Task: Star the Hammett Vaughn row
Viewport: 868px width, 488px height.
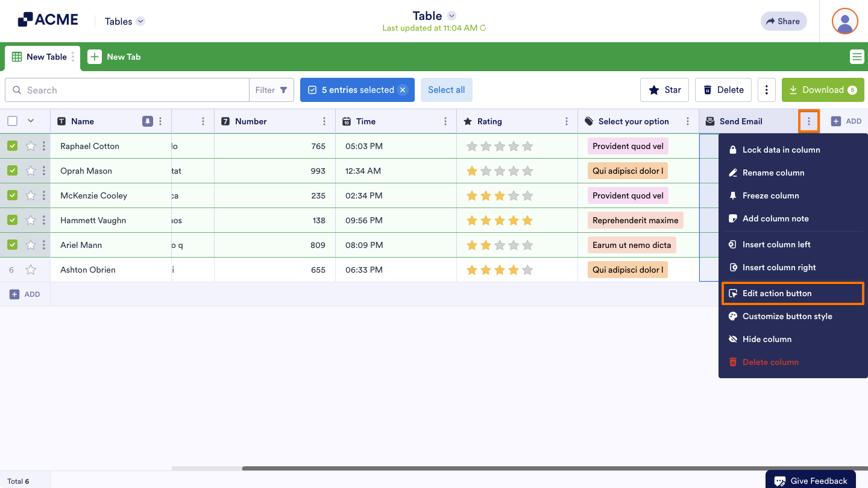Action: click(x=31, y=220)
